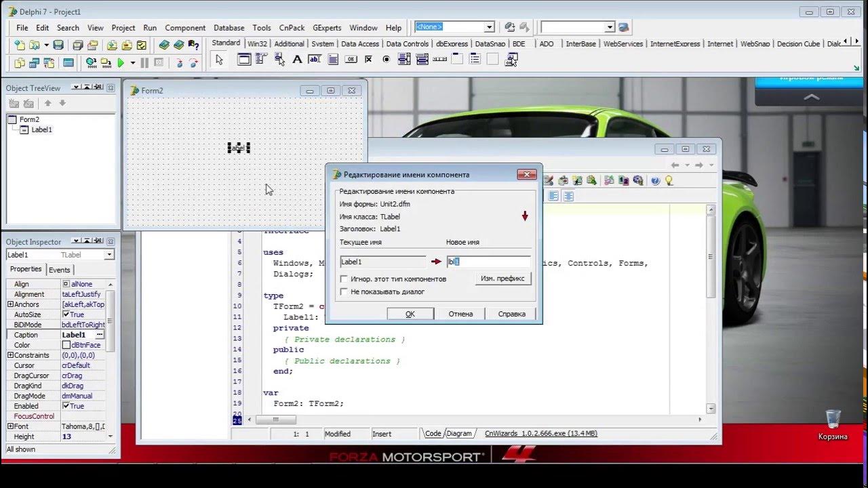Click the Help contents question-mark book icon
868x488 pixels.
pos(194,45)
